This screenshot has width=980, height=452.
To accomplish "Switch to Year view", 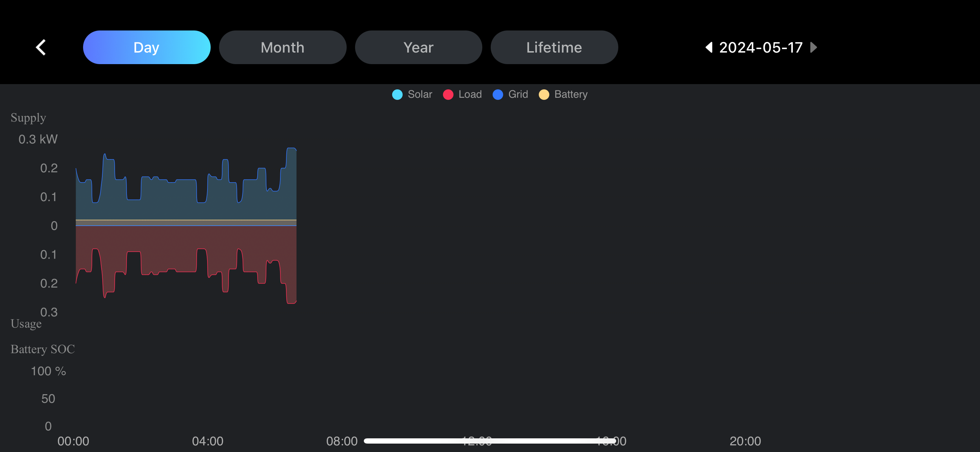I will (418, 48).
